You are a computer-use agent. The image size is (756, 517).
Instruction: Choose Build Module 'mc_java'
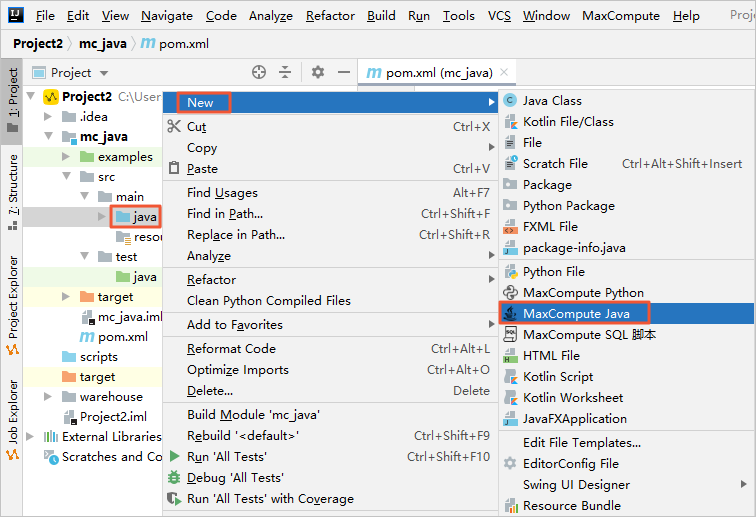point(330,415)
